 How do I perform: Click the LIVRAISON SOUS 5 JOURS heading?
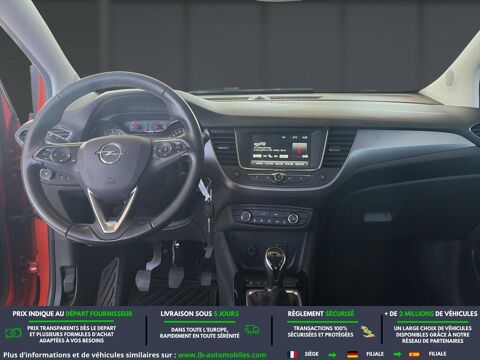click(200, 314)
